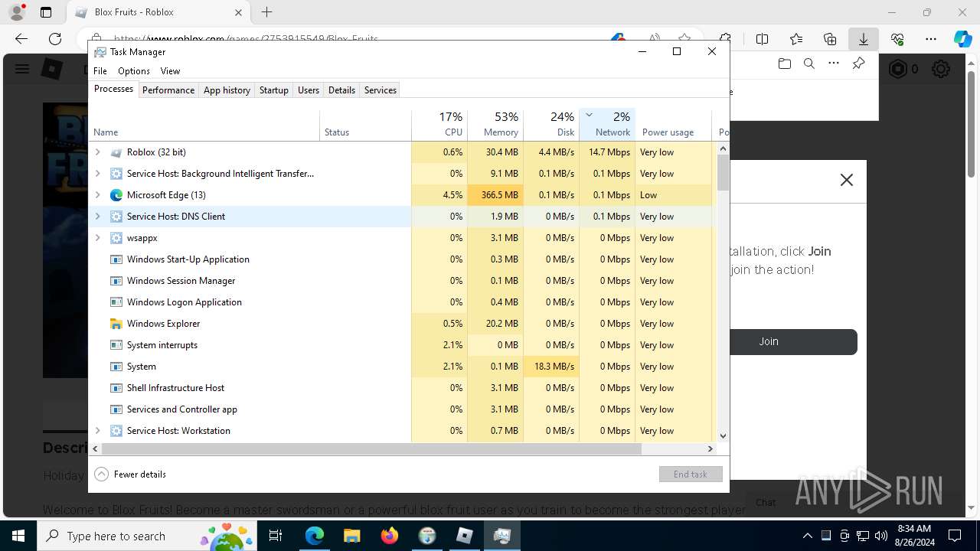Image resolution: width=980 pixels, height=551 pixels.
Task: Click the wsappx gear icon
Action: [x=116, y=238]
